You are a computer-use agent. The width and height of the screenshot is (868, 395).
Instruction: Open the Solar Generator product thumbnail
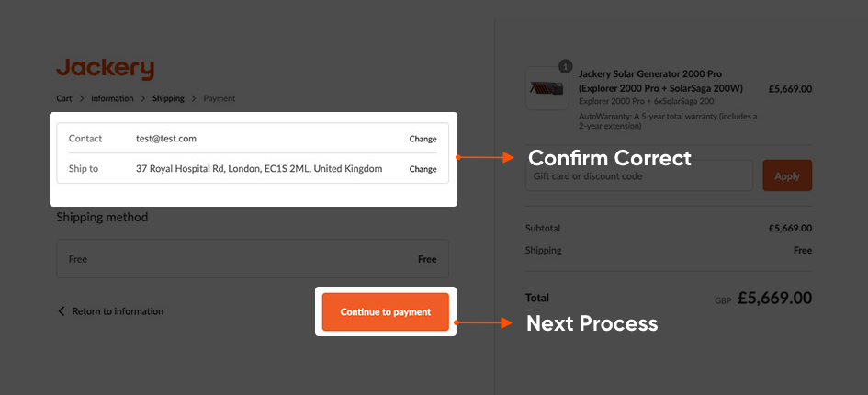click(x=547, y=89)
